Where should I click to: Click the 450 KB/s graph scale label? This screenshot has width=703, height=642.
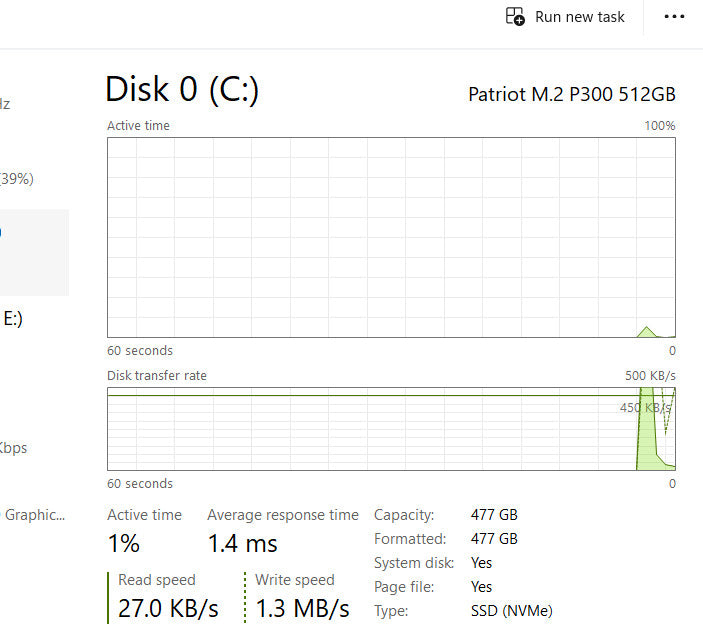(x=644, y=407)
